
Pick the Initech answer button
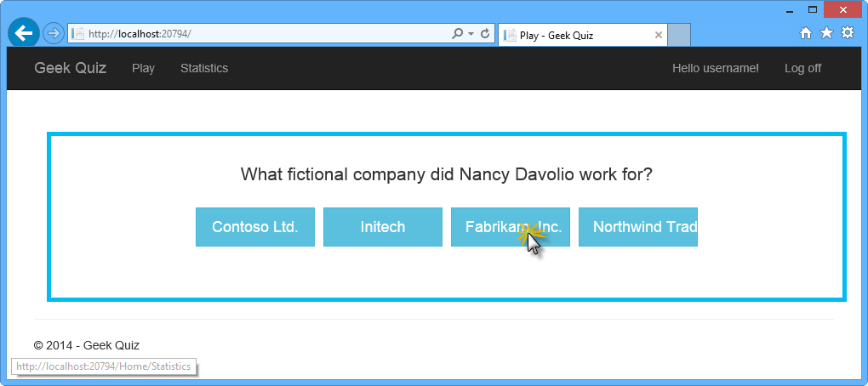click(x=383, y=227)
